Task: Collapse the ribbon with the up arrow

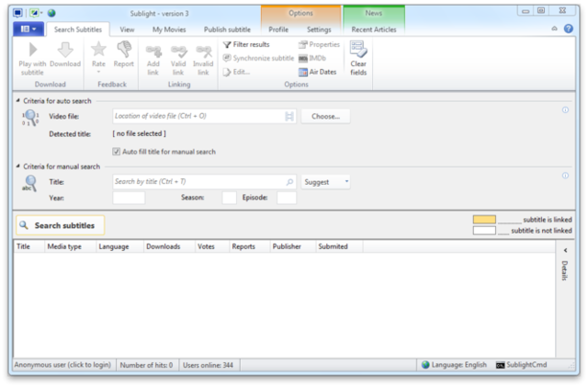Action: (554, 28)
